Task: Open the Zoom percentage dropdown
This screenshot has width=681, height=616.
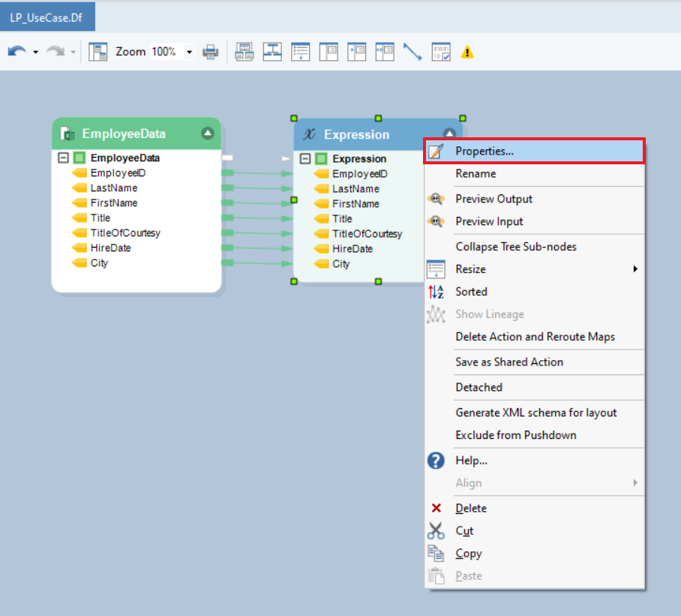Action: pos(189,52)
